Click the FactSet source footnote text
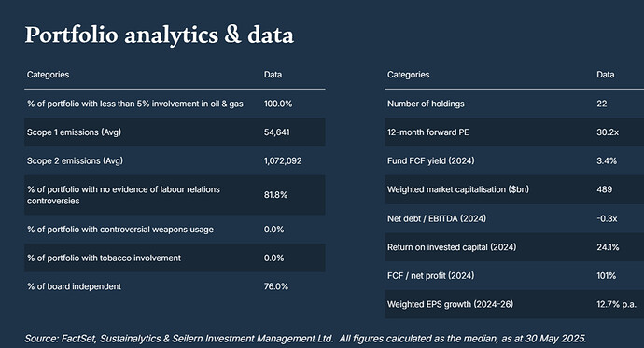 305,339
